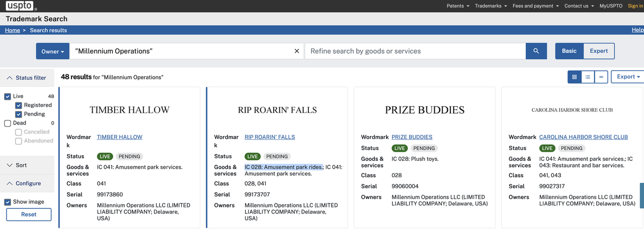644x230 pixels.
Task: Check the Dead status checkbox
Action: tap(8, 123)
